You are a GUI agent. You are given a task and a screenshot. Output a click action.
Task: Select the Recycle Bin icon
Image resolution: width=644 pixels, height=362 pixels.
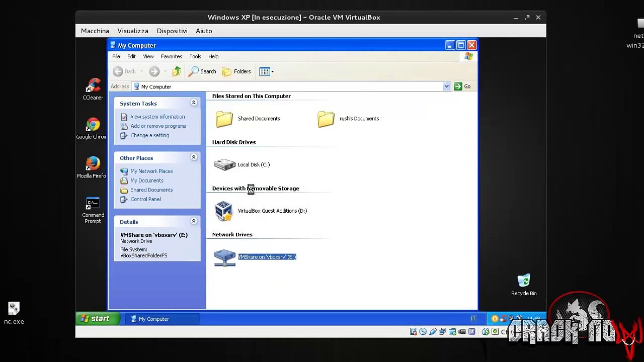tap(524, 285)
